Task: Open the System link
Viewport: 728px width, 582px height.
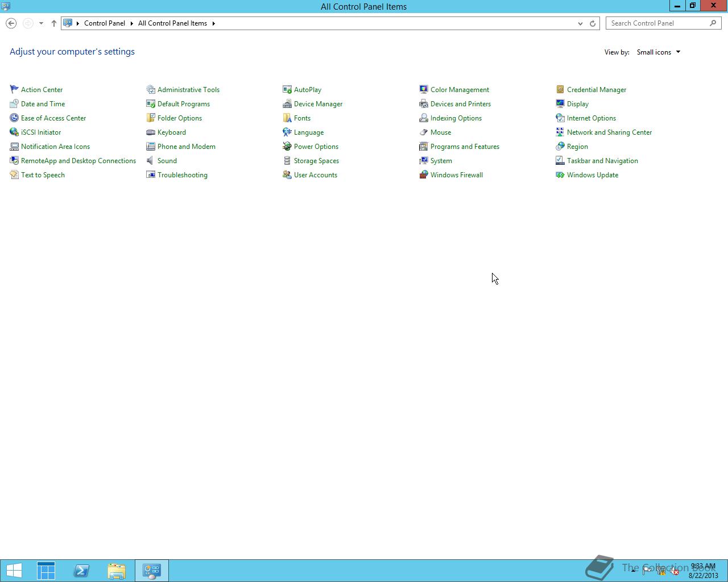Action: point(441,160)
